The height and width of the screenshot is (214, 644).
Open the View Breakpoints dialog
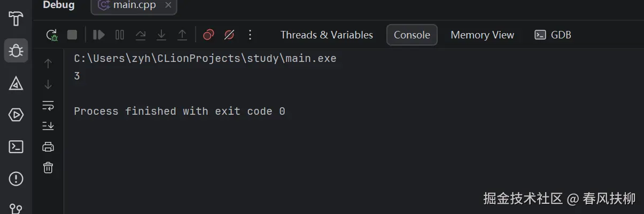click(208, 35)
